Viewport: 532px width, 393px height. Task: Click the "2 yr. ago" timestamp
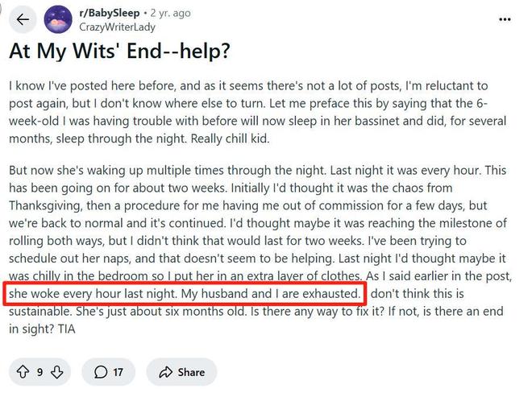[x=171, y=13]
